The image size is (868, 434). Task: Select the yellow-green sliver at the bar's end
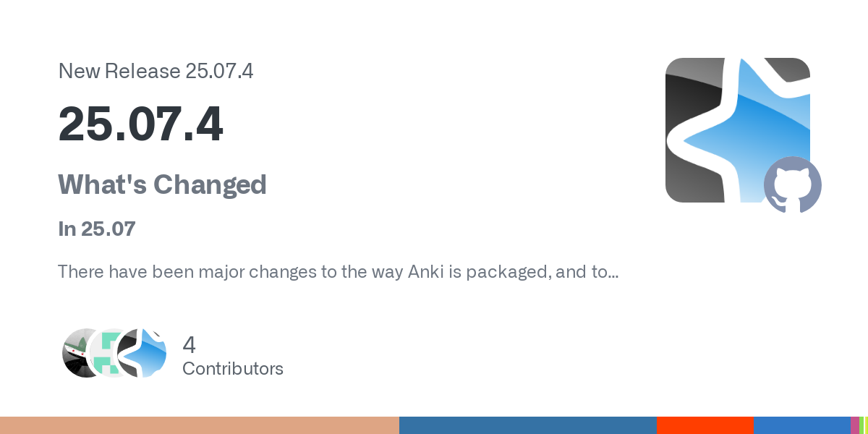(867, 425)
